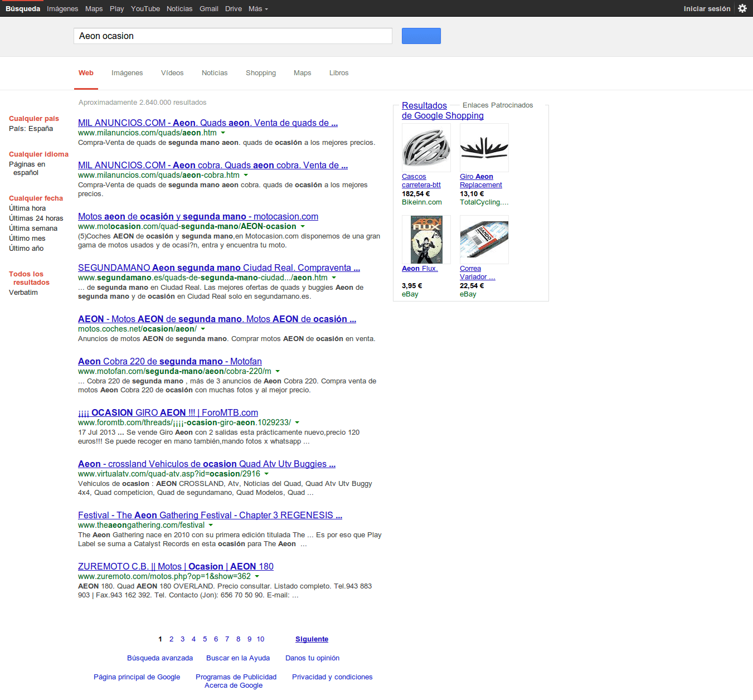Viewport: 753px width, 700px height.
Task: Open Acerca de Google link
Action: [x=234, y=686]
